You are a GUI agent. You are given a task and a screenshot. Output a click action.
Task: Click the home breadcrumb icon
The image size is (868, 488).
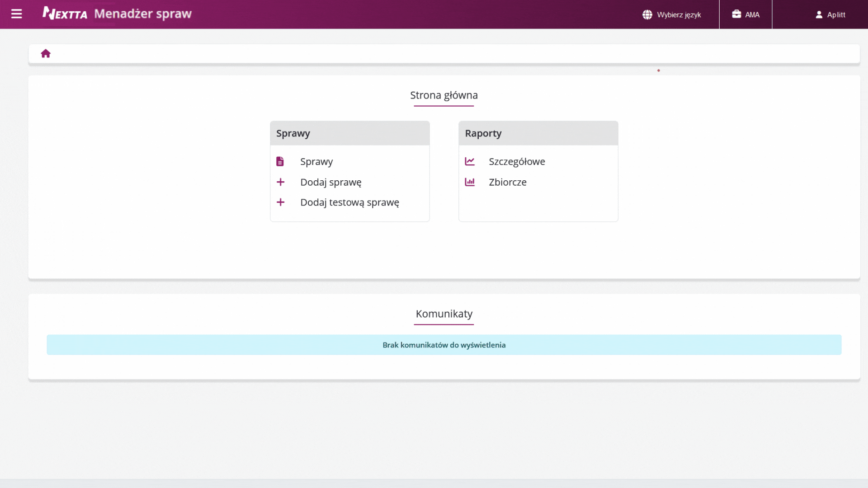pos(46,54)
